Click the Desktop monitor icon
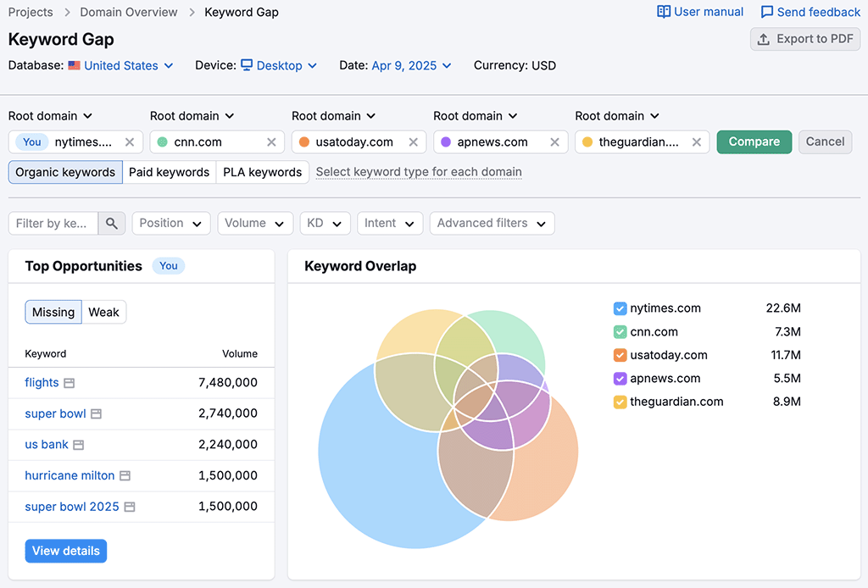 click(247, 65)
